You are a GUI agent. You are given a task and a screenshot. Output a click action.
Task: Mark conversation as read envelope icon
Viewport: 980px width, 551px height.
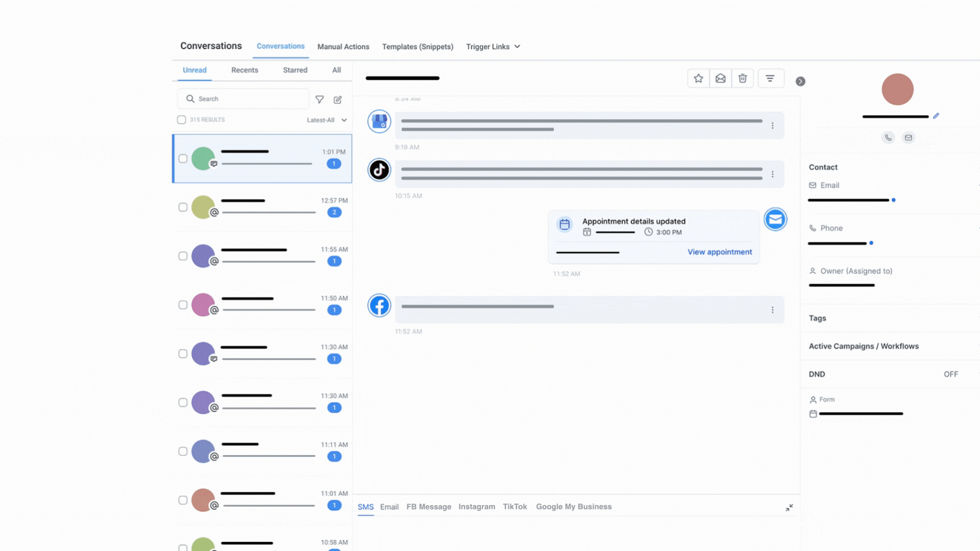pyautogui.click(x=720, y=79)
